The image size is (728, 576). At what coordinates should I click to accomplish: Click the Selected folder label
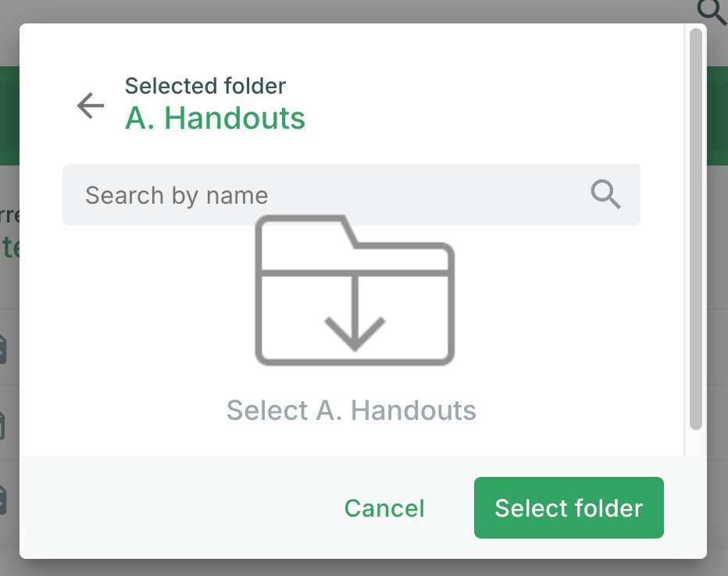[205, 86]
